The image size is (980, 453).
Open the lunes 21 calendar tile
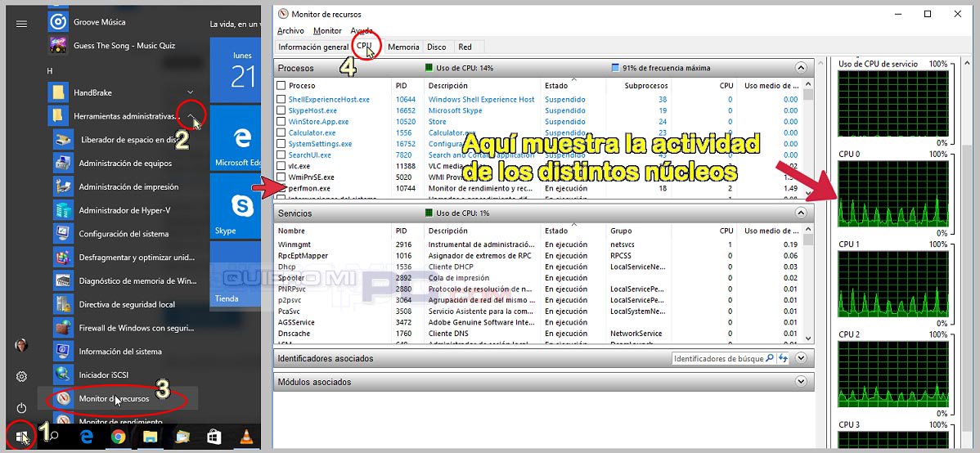point(236,70)
